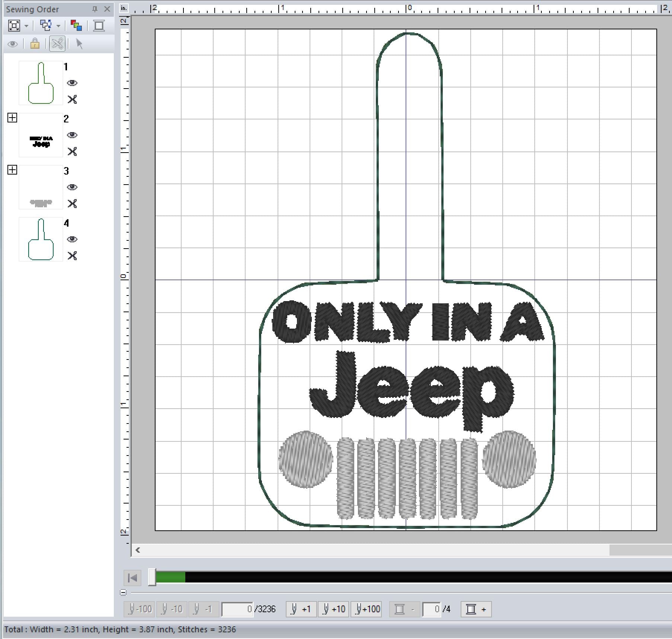This screenshot has width=672, height=639.
Task: Click the change sewing order icon
Action: (x=46, y=26)
